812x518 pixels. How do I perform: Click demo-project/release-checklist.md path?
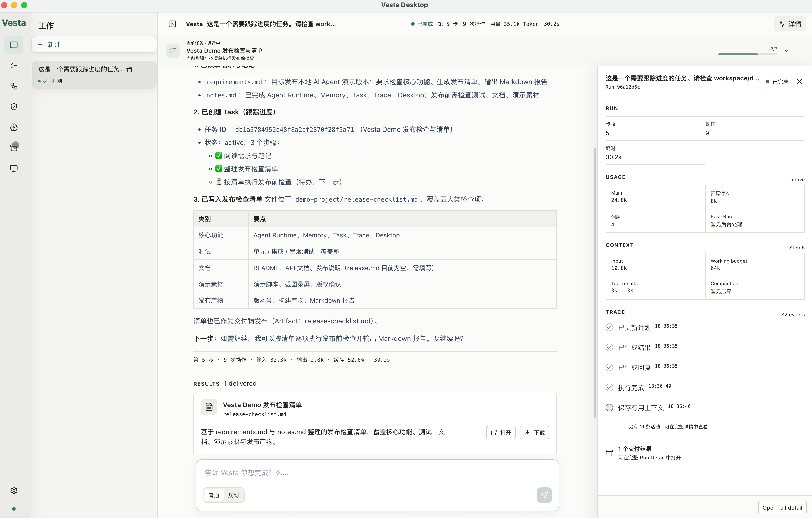pos(357,199)
